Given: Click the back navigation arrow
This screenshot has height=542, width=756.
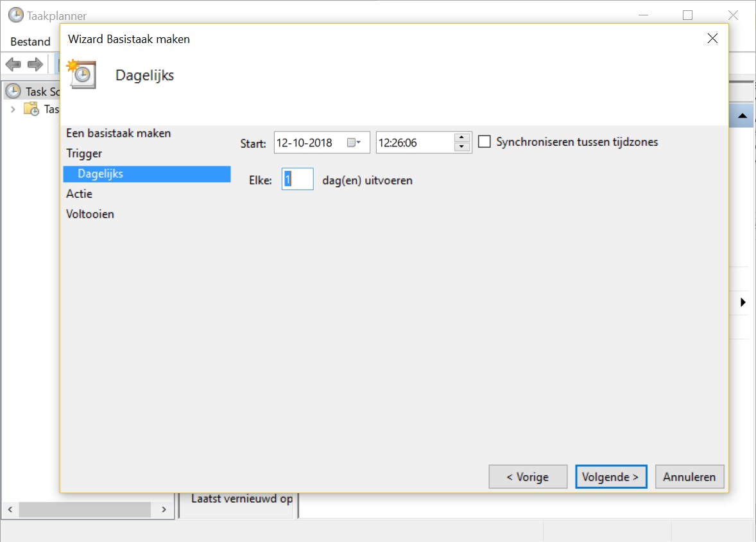Looking at the screenshot, I should tap(13, 64).
